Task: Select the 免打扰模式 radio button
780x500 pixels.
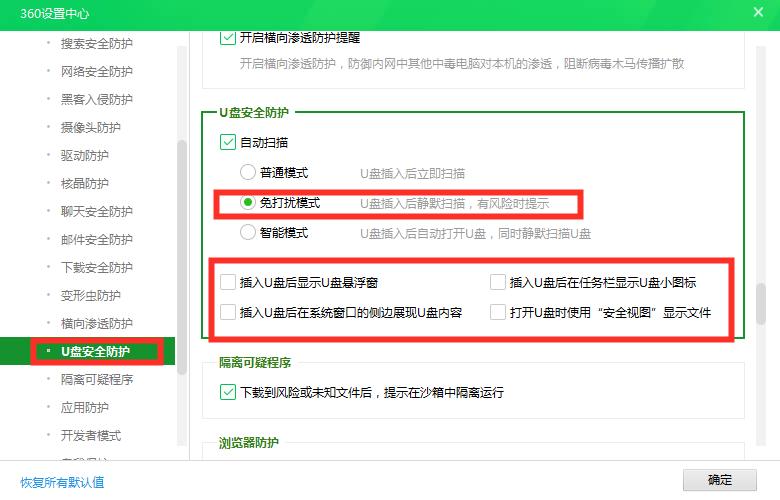Action: coord(248,202)
